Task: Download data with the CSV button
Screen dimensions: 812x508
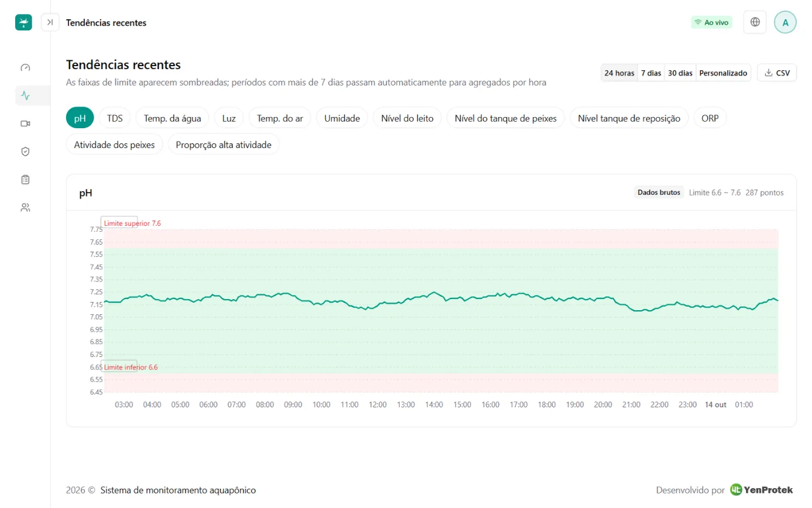Action: [x=777, y=73]
